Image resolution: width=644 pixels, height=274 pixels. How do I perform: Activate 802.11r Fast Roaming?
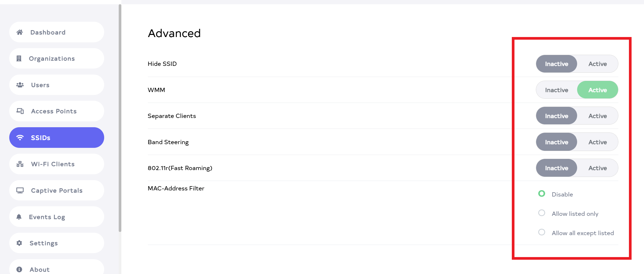[597, 168]
